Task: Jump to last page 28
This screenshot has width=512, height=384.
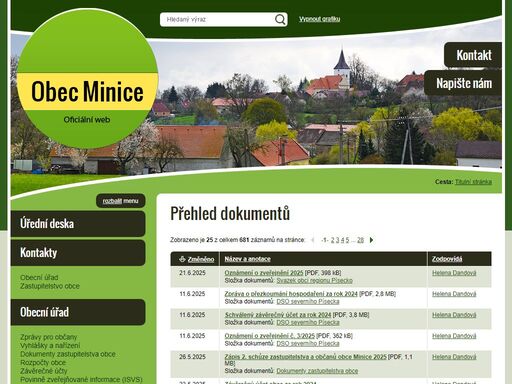Action: (x=360, y=240)
